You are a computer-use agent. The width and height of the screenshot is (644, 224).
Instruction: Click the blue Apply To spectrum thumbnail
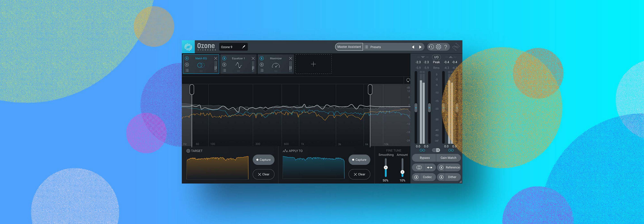pos(313,168)
